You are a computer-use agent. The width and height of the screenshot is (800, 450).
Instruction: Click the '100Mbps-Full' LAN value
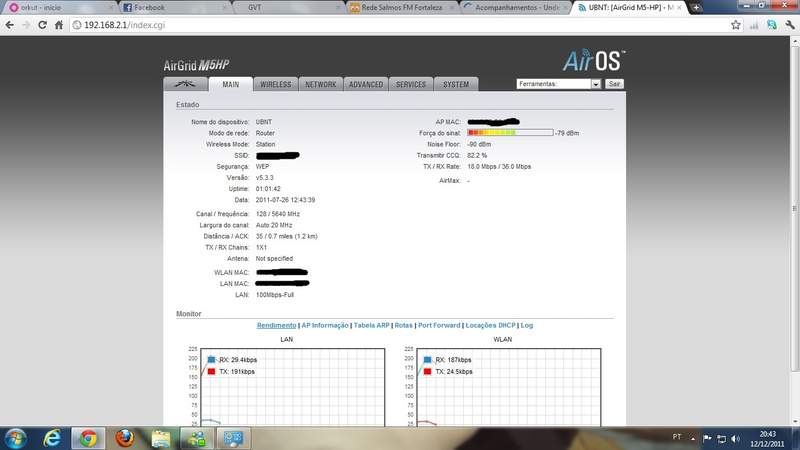click(274, 295)
